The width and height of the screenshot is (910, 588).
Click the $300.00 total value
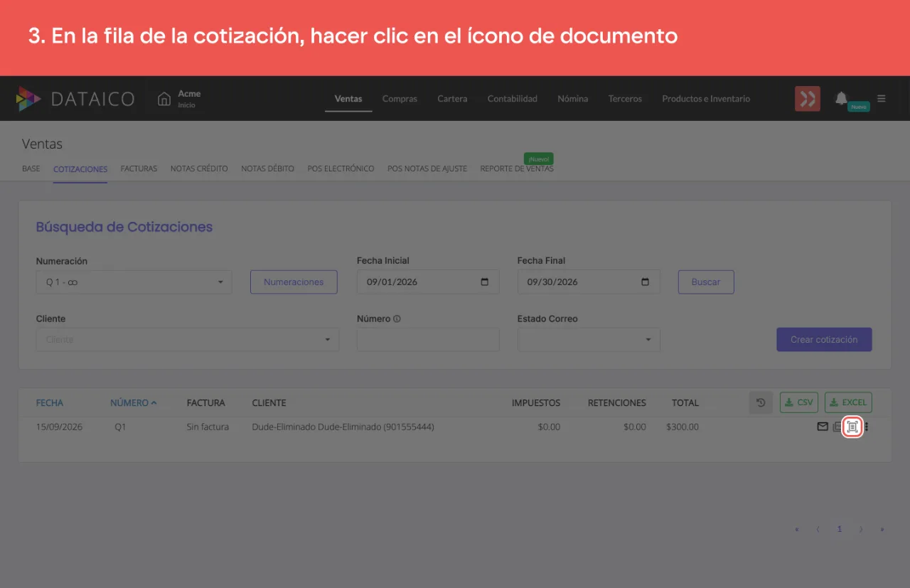(x=682, y=427)
